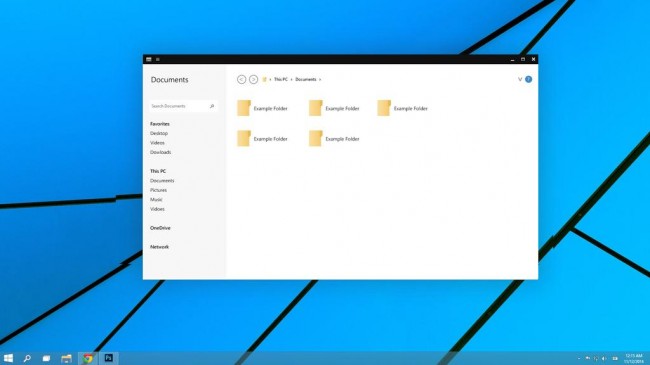Switch to Photoshop on the taskbar
This screenshot has width=650, height=365.
109,358
